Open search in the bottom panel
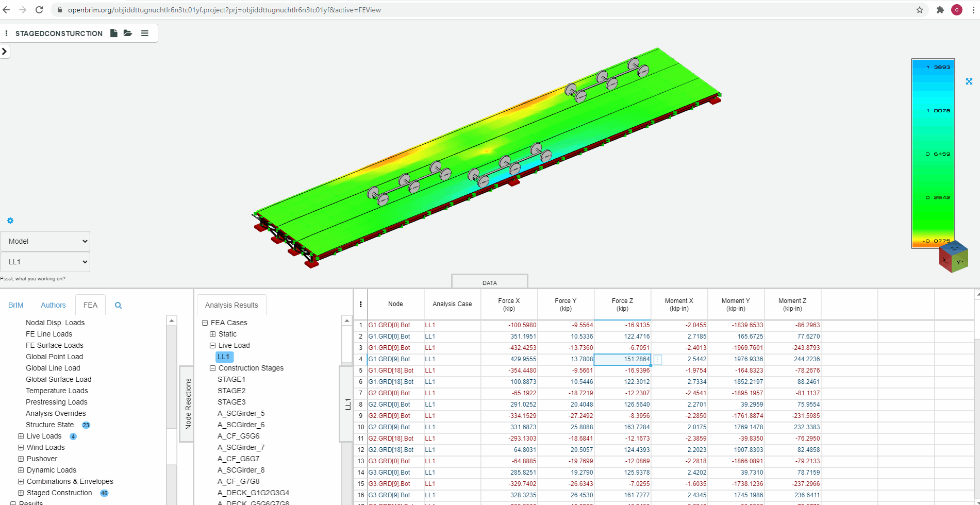The image size is (980, 505). click(x=118, y=305)
